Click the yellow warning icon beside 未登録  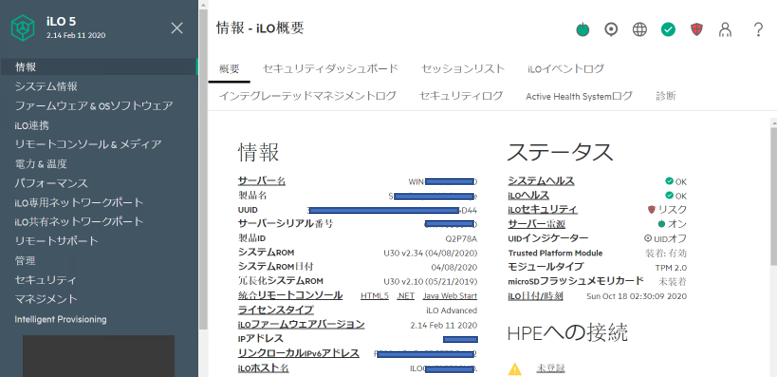515,369
